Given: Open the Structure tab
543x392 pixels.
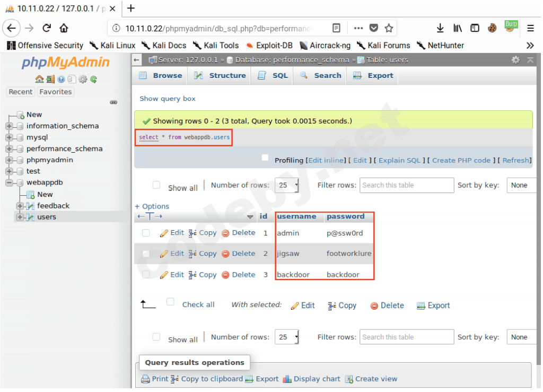Looking at the screenshot, I should [x=220, y=76].
